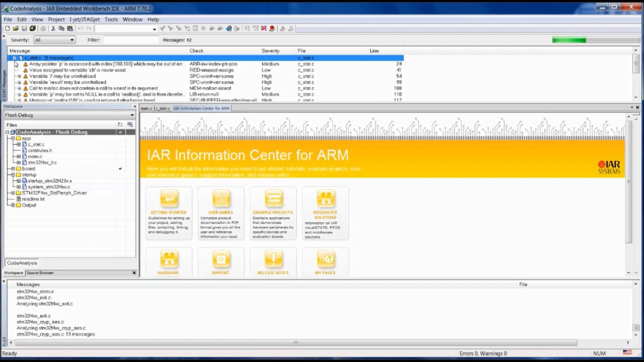Open the Example Projects tile icon
Image resolution: width=644 pixels, height=362 pixels.
[x=273, y=198]
